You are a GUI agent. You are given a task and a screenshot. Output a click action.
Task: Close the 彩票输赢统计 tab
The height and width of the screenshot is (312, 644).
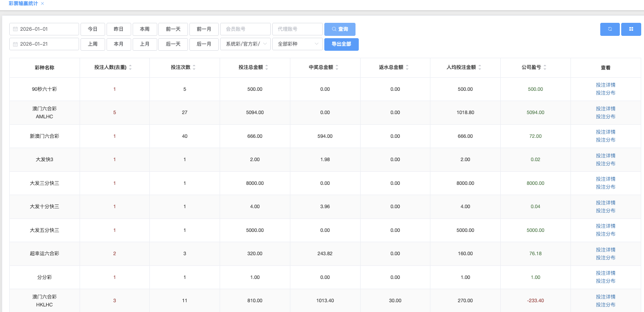click(x=43, y=4)
